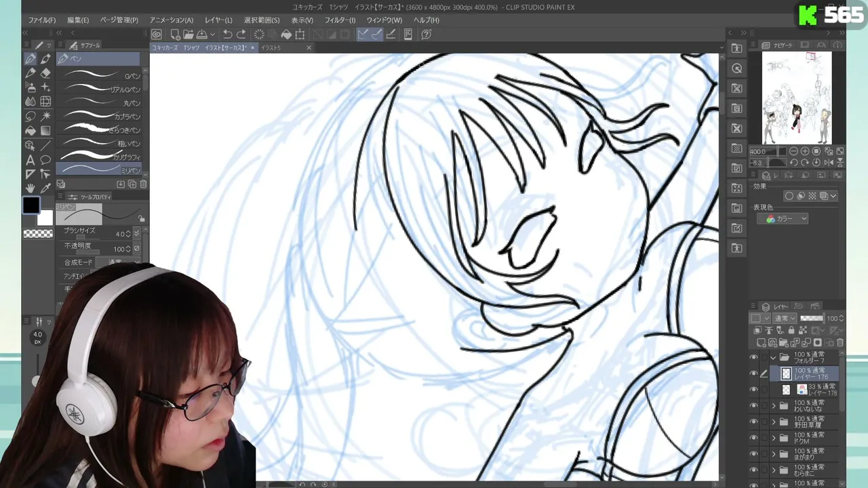868x488 pixels.
Task: Click the transparent color swatch
Action: (x=38, y=234)
